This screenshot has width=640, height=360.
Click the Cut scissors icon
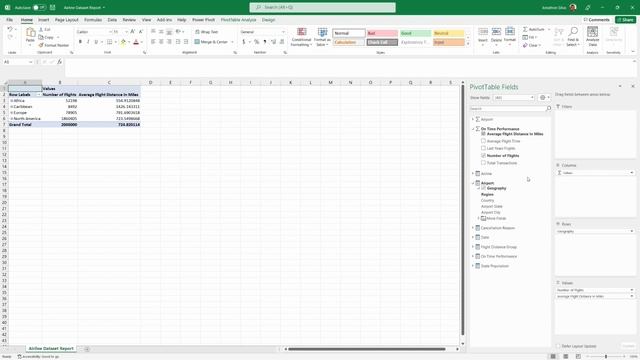tap(41, 30)
